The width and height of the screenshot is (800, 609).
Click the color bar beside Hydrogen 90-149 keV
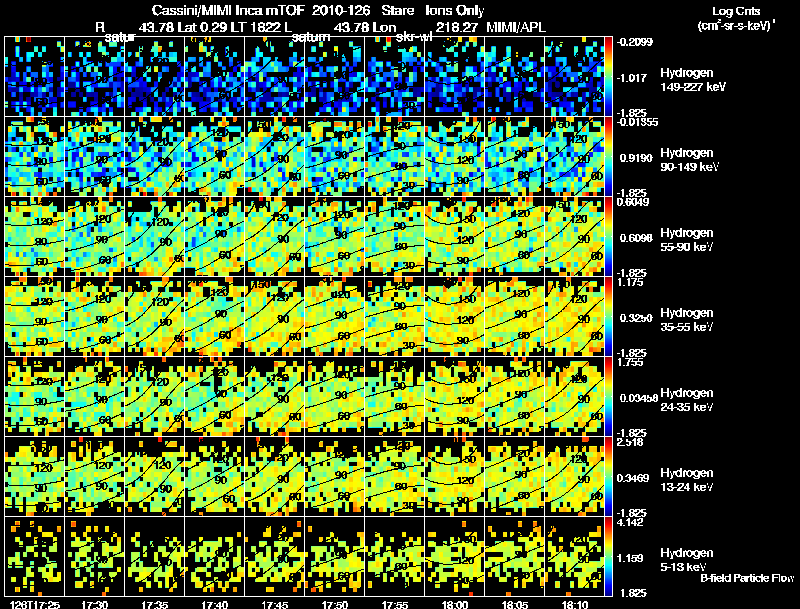[x=608, y=157]
